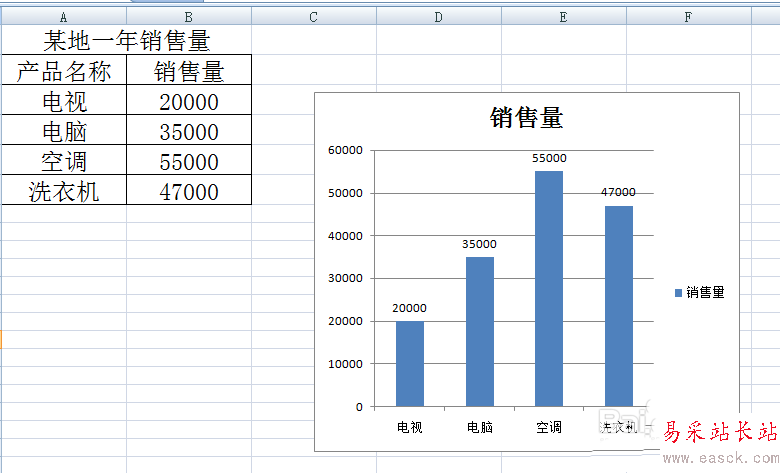
Task: Select the cell containing 洗衣机
Action: [64, 190]
